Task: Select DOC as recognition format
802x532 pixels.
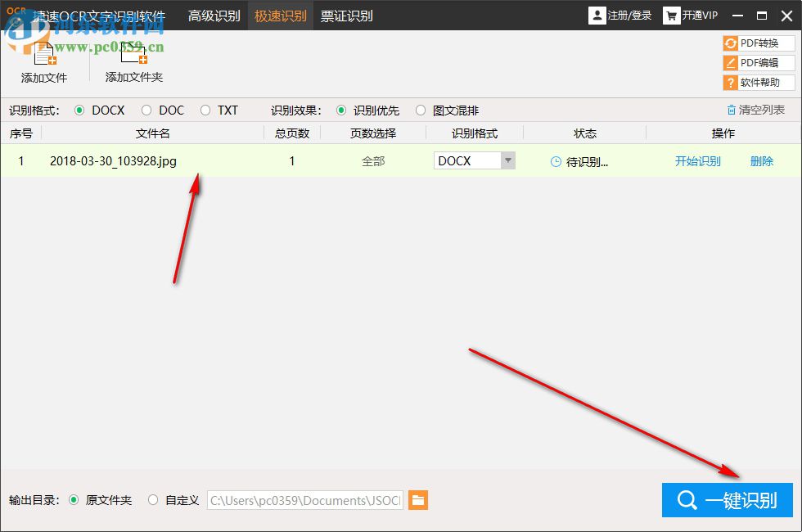Action: (146, 110)
